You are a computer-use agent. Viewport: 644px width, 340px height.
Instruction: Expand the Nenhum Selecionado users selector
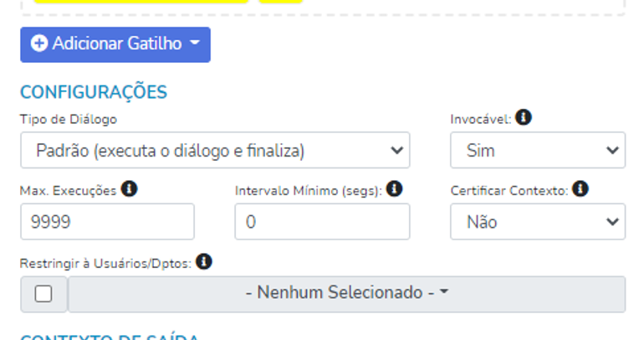(346, 294)
